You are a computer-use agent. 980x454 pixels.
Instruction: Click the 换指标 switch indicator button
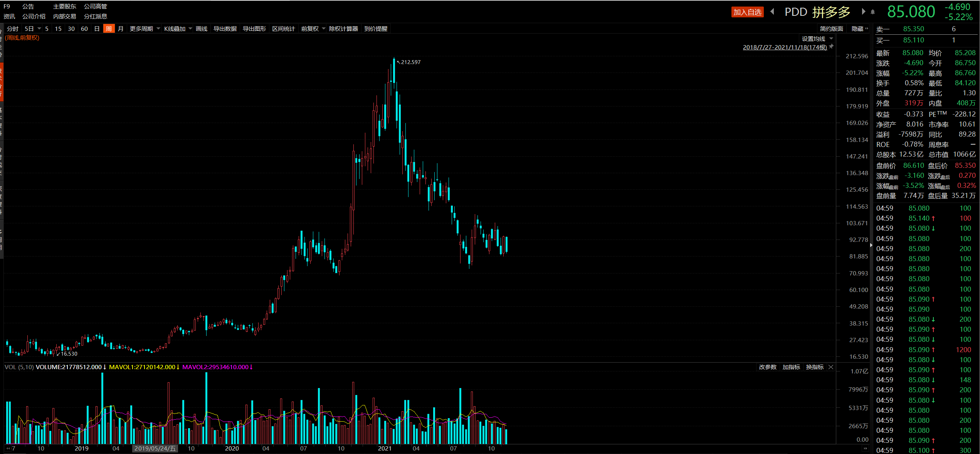pos(815,367)
